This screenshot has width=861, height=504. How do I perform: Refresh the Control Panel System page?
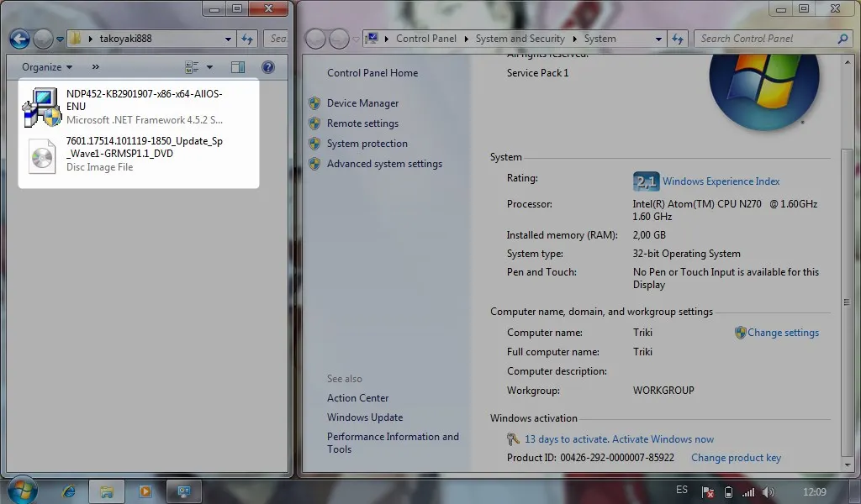(x=678, y=39)
